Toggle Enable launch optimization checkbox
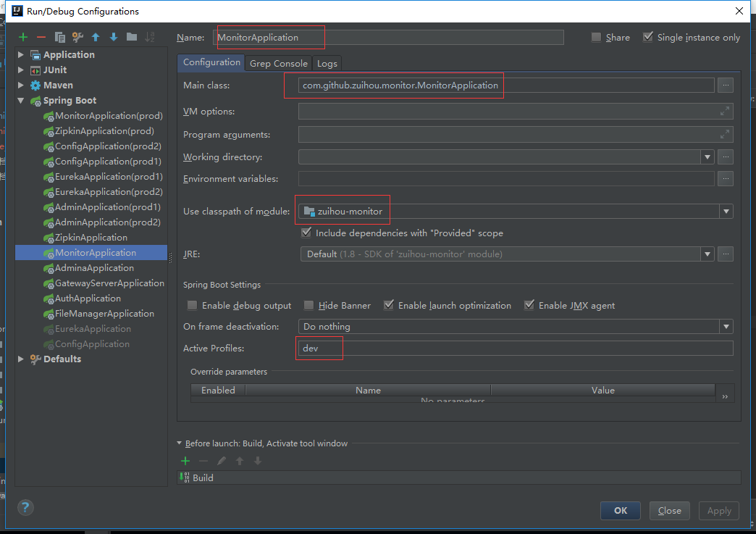Image resolution: width=756 pixels, height=534 pixels. click(389, 305)
